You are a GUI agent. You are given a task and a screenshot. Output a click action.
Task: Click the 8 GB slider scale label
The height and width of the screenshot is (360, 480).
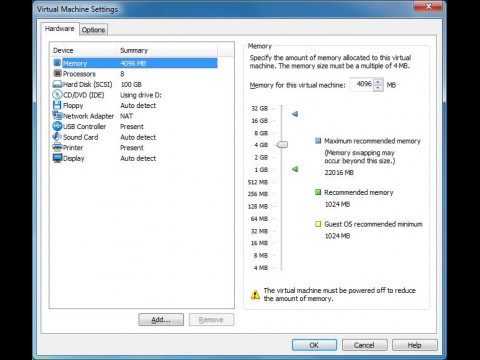(x=261, y=133)
